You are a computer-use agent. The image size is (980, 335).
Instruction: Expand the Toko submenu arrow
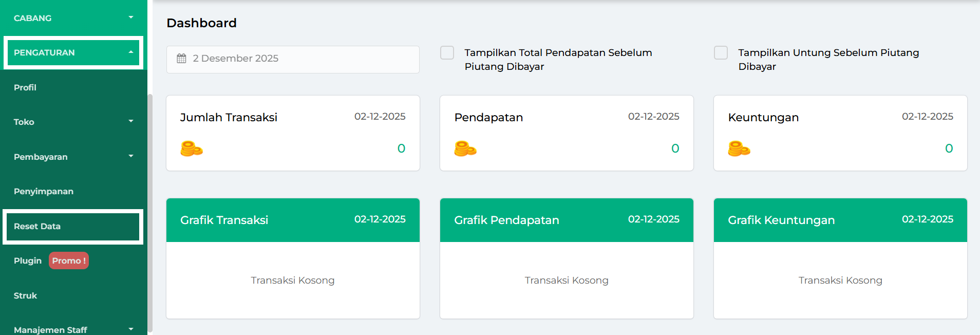130,122
